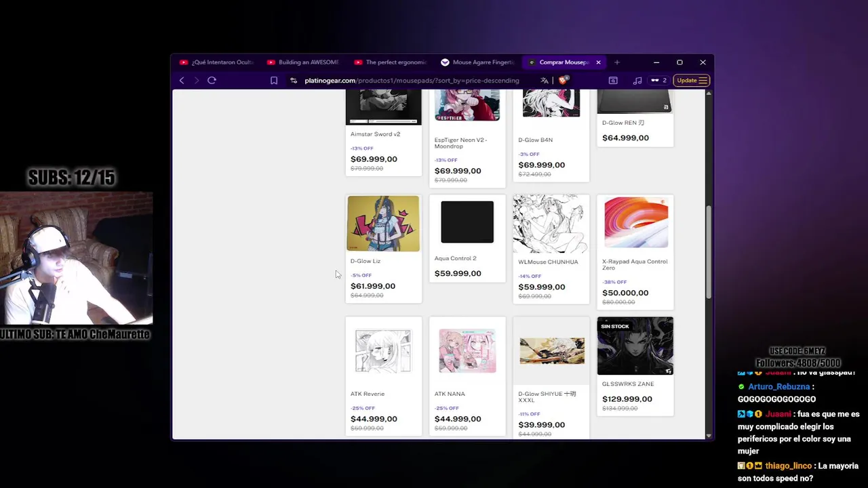The height and width of the screenshot is (488, 868).
Task: Open ATK Reverie product image
Action: click(x=383, y=351)
